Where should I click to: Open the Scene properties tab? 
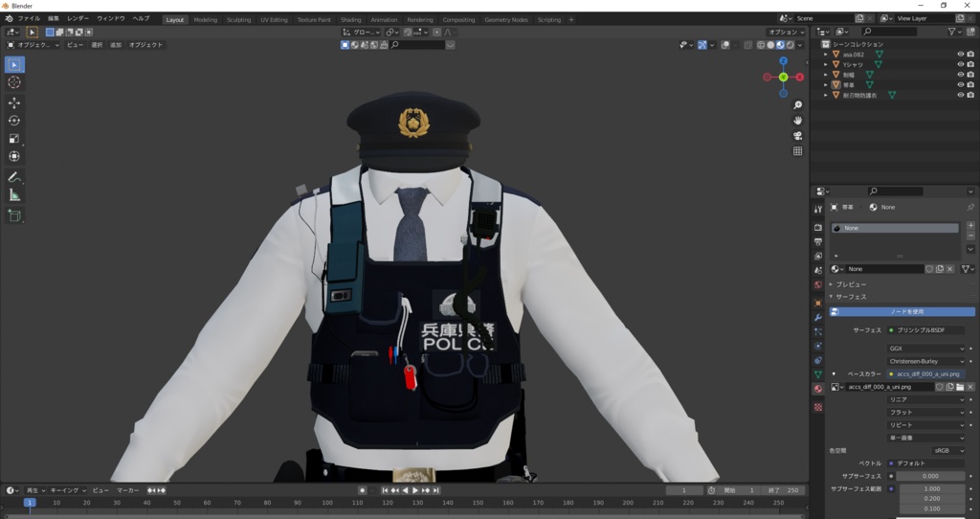(x=818, y=270)
